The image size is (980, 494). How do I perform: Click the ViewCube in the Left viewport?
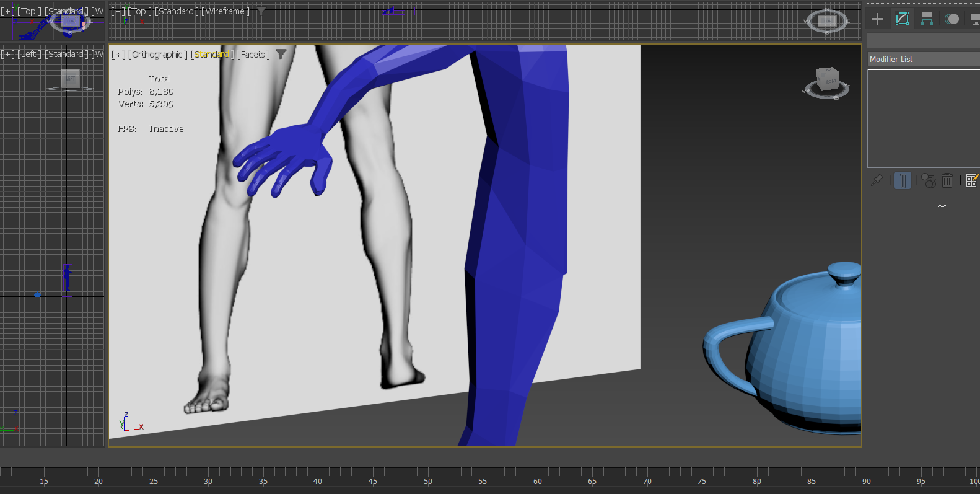(70, 80)
